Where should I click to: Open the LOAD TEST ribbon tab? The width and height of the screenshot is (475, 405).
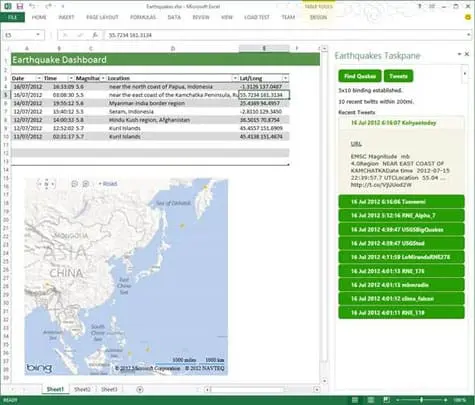click(257, 17)
